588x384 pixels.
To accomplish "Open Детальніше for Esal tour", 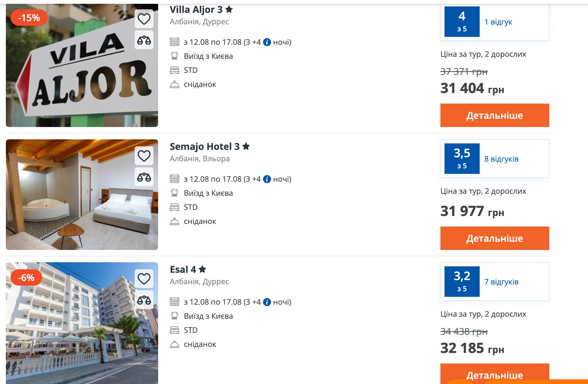I will point(495,374).
